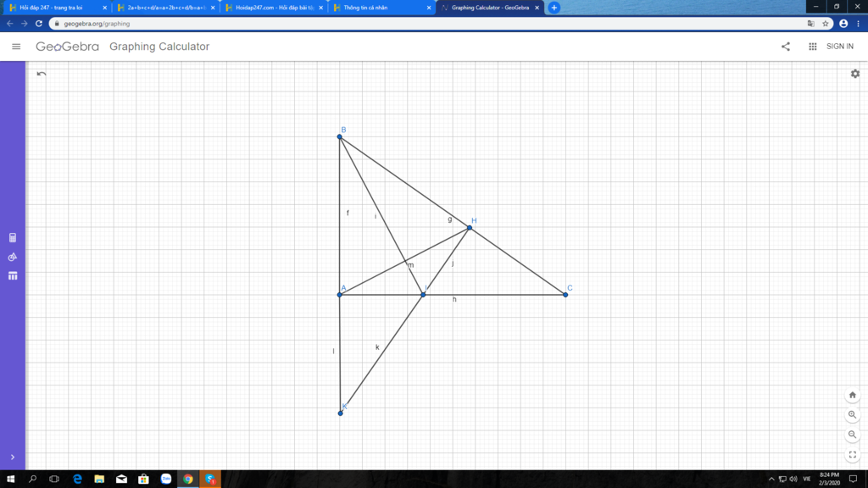Select point B in the diagram

click(339, 136)
